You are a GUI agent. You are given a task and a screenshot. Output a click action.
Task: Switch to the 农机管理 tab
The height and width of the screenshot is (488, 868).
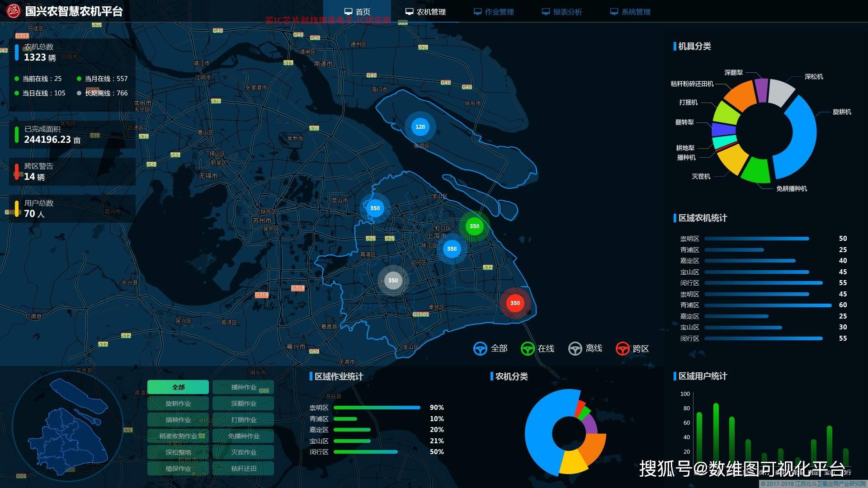(x=425, y=12)
